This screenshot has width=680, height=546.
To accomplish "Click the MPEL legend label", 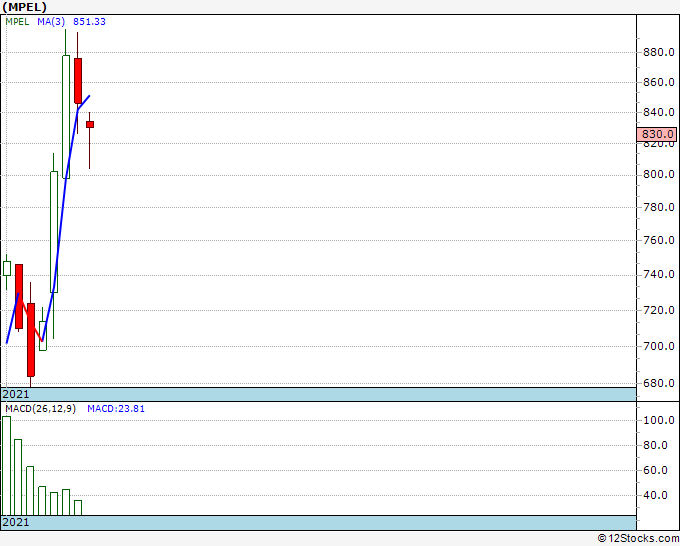I will point(17,22).
